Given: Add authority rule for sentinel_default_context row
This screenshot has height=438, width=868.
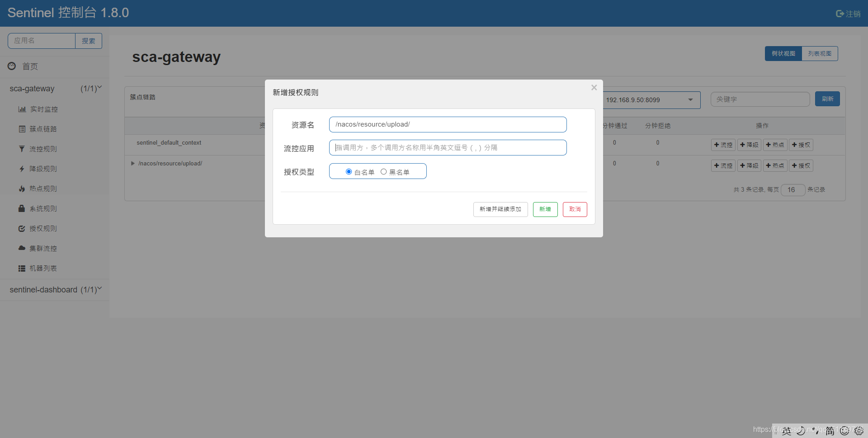Looking at the screenshot, I should click(x=801, y=145).
